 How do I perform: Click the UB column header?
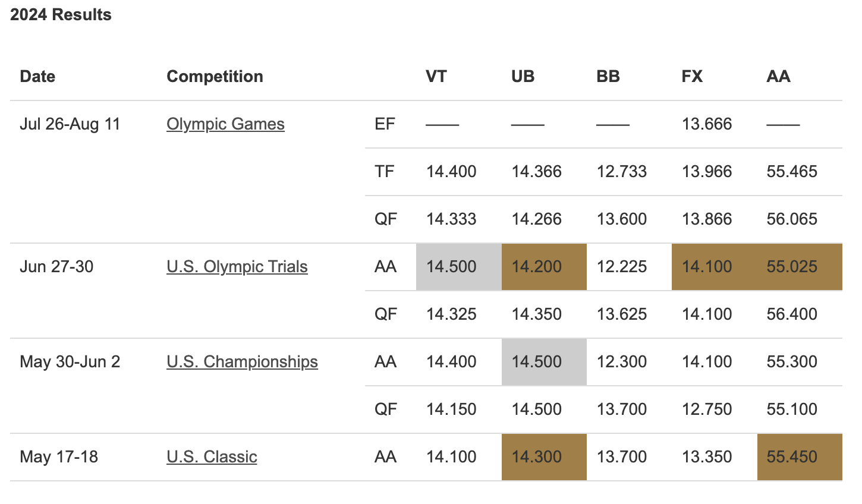click(523, 77)
